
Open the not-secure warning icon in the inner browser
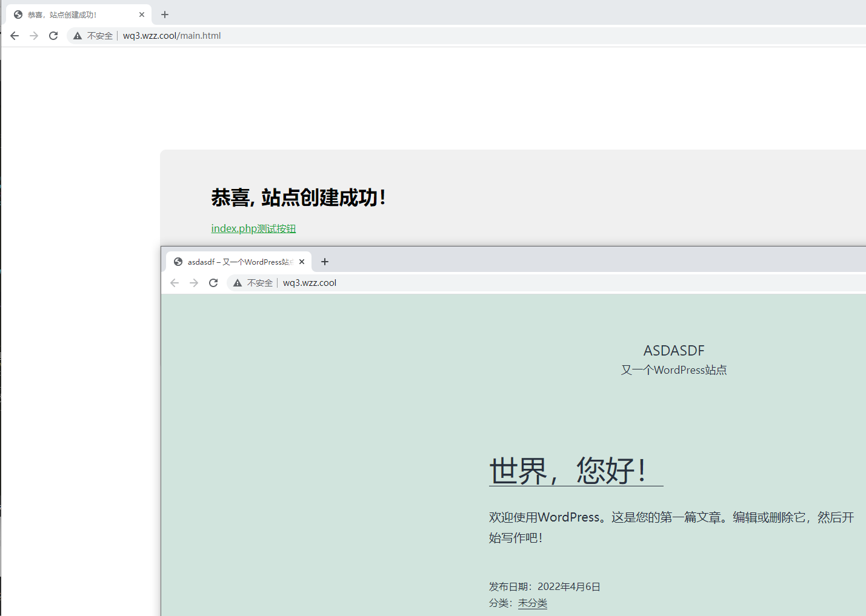tap(238, 283)
